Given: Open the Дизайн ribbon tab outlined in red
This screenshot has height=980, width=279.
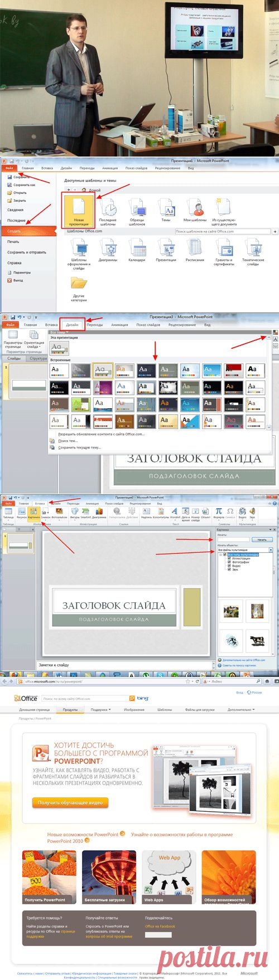Looking at the screenshot, I should [x=73, y=324].
